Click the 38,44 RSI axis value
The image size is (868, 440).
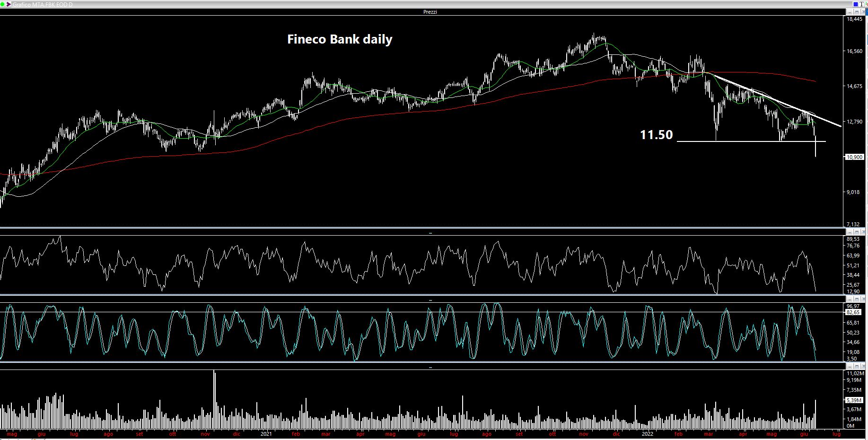(x=853, y=275)
